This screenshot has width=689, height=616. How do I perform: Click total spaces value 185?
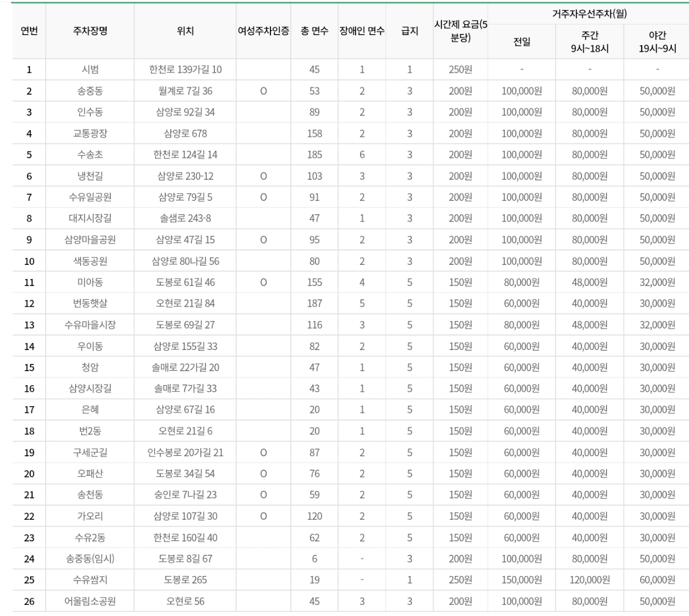click(314, 155)
